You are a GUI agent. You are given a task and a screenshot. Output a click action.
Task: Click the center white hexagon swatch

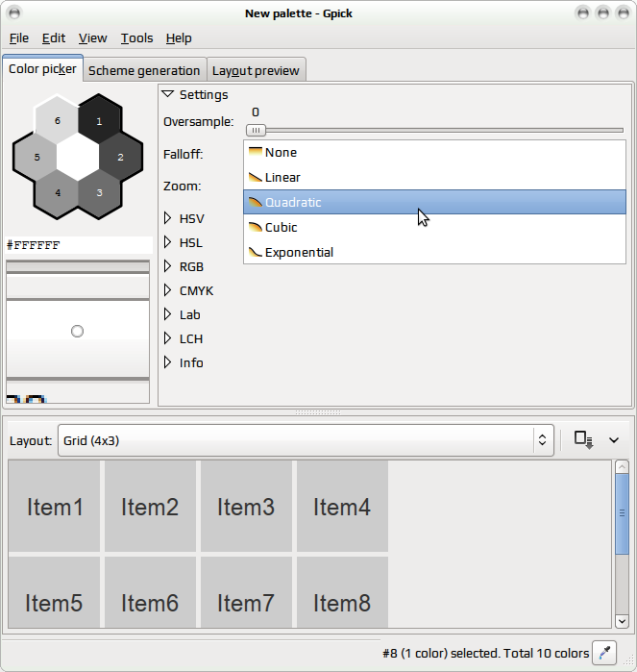(x=79, y=157)
